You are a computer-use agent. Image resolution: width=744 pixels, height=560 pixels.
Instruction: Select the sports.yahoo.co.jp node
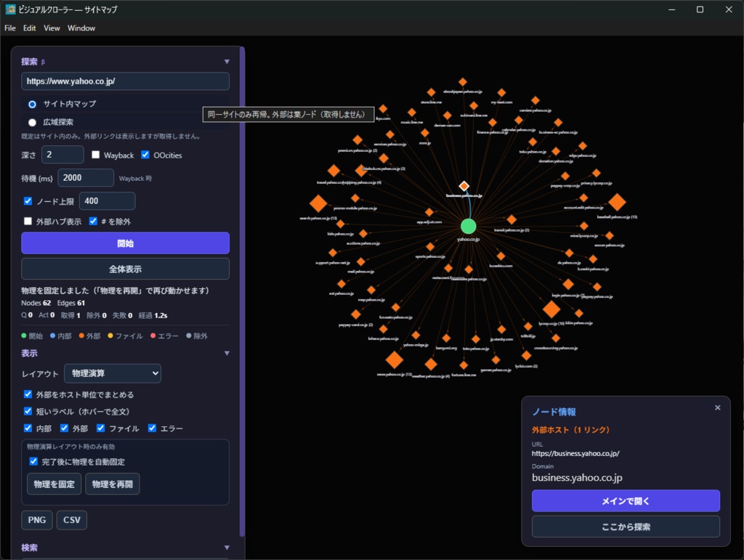tap(430, 246)
